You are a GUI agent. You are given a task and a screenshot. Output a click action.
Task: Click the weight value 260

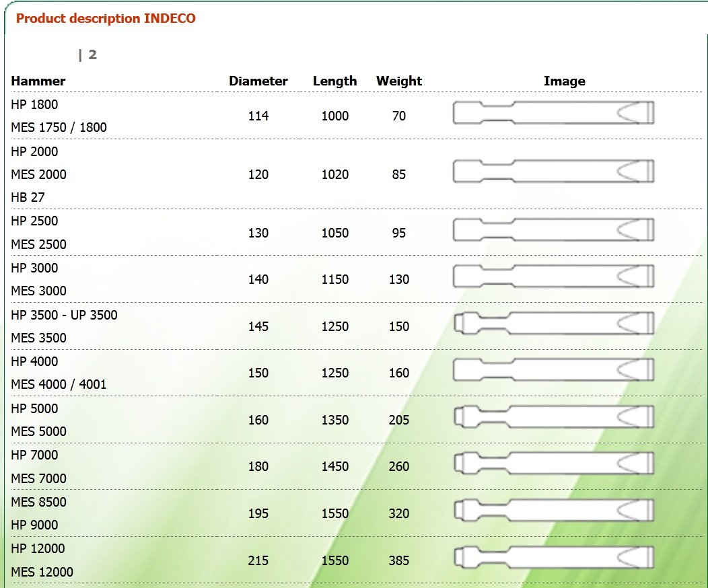(x=399, y=466)
